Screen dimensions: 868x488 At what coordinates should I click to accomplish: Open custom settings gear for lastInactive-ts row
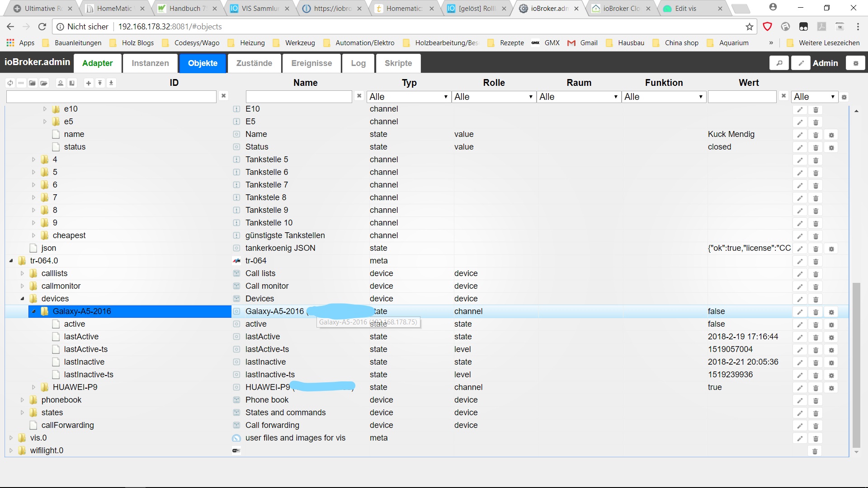coord(831,375)
